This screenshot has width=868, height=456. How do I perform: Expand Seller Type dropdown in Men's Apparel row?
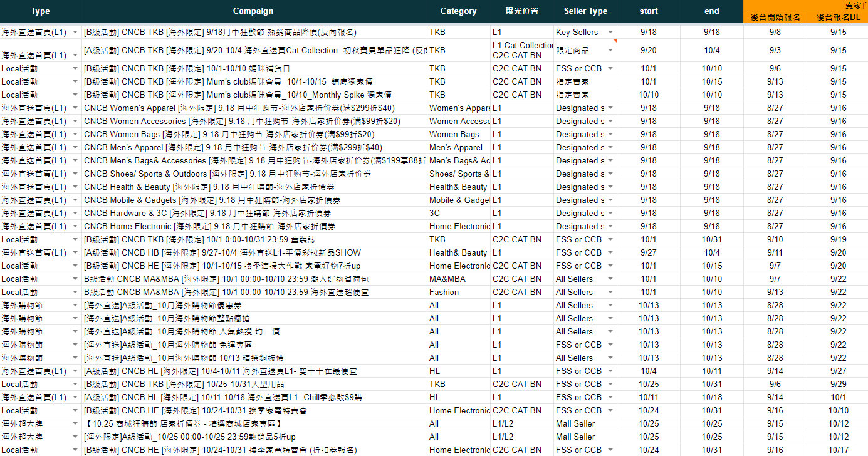[x=610, y=148]
